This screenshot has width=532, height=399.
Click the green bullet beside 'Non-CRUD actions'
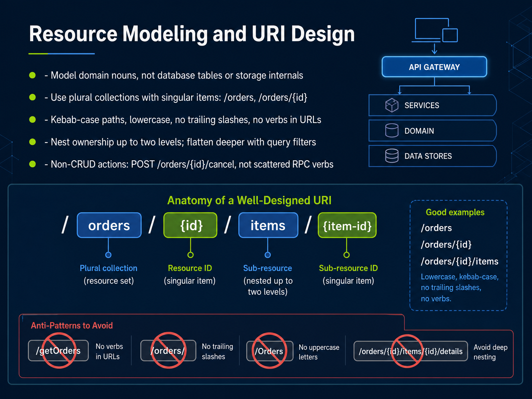33,164
